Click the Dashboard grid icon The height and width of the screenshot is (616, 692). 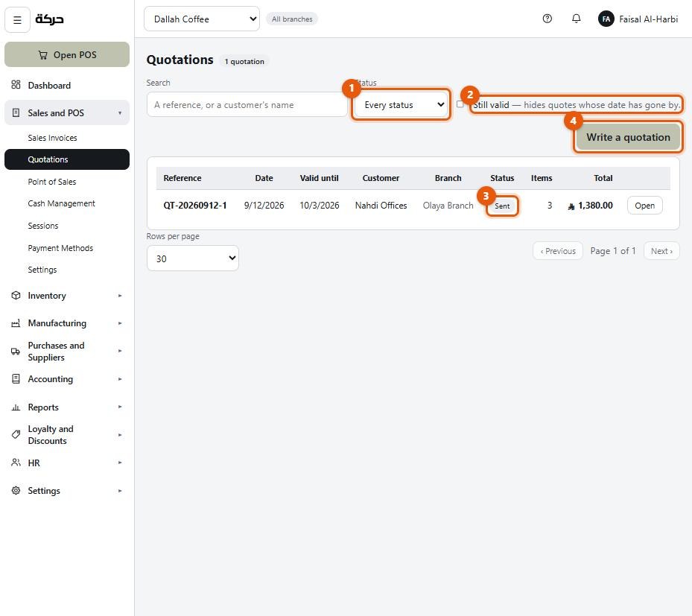coord(16,85)
